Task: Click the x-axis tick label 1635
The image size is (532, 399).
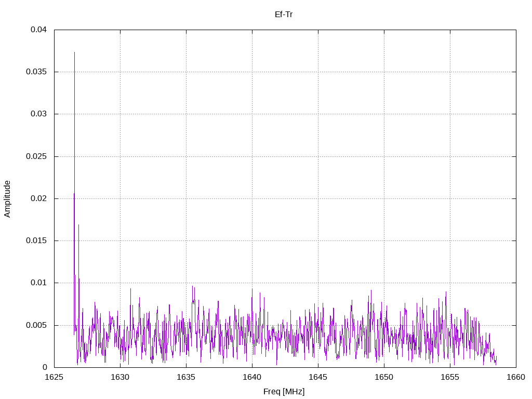Action: click(x=186, y=377)
